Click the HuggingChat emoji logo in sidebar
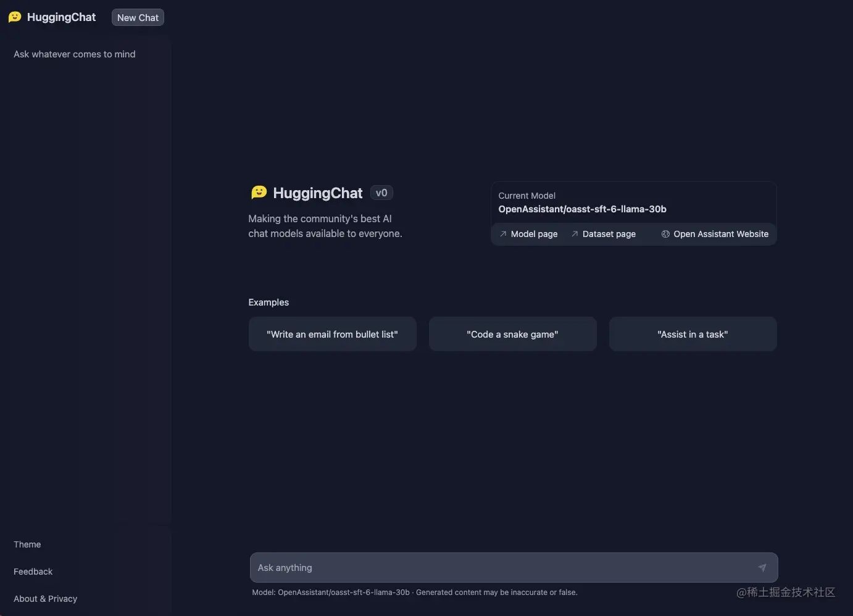The width and height of the screenshot is (853, 616). pyautogui.click(x=15, y=17)
